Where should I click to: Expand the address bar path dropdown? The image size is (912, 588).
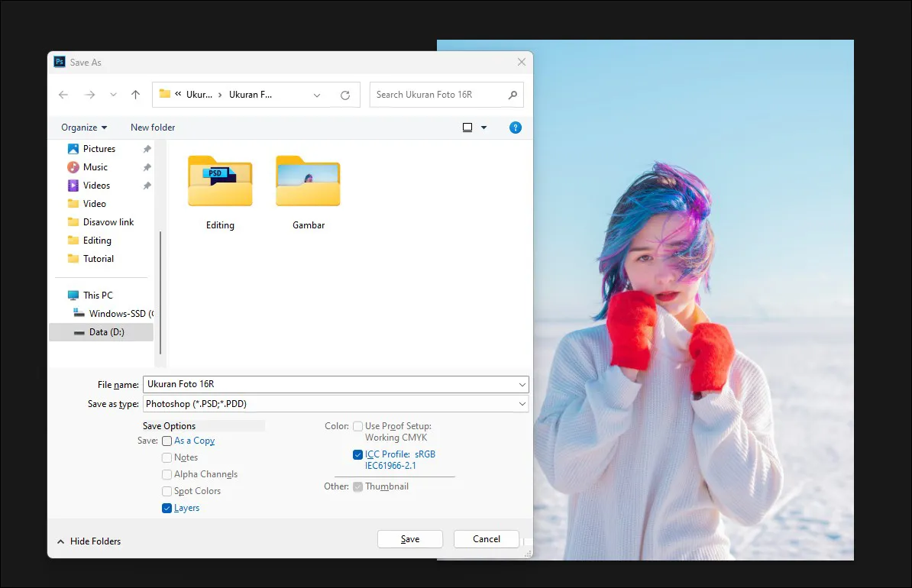(x=317, y=95)
